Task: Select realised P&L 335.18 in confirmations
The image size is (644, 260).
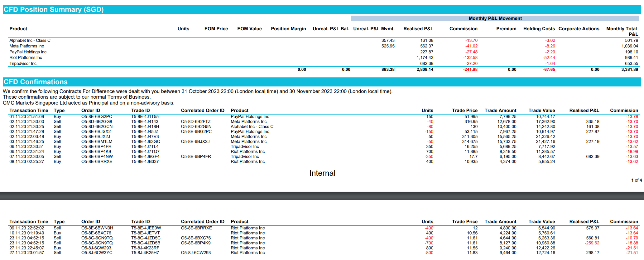Action: pos(593,121)
